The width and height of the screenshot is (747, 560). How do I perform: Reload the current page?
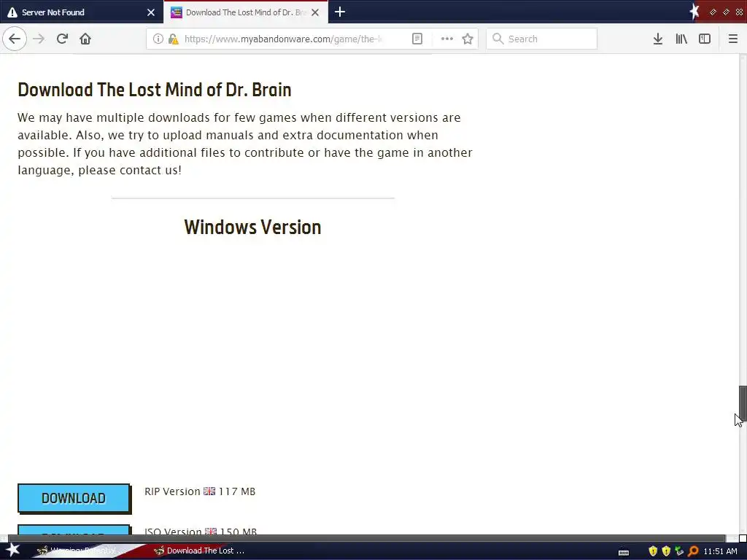[62, 39]
